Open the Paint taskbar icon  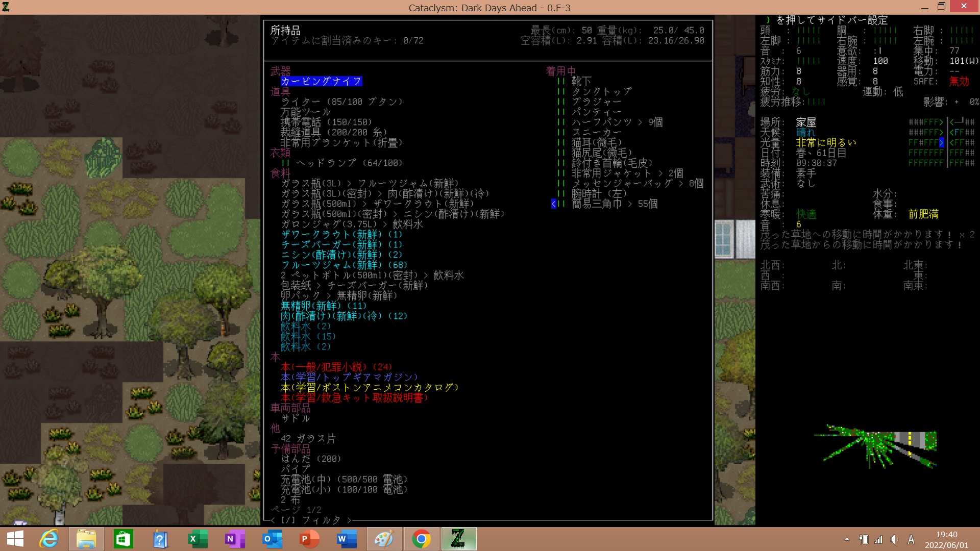[384, 539]
